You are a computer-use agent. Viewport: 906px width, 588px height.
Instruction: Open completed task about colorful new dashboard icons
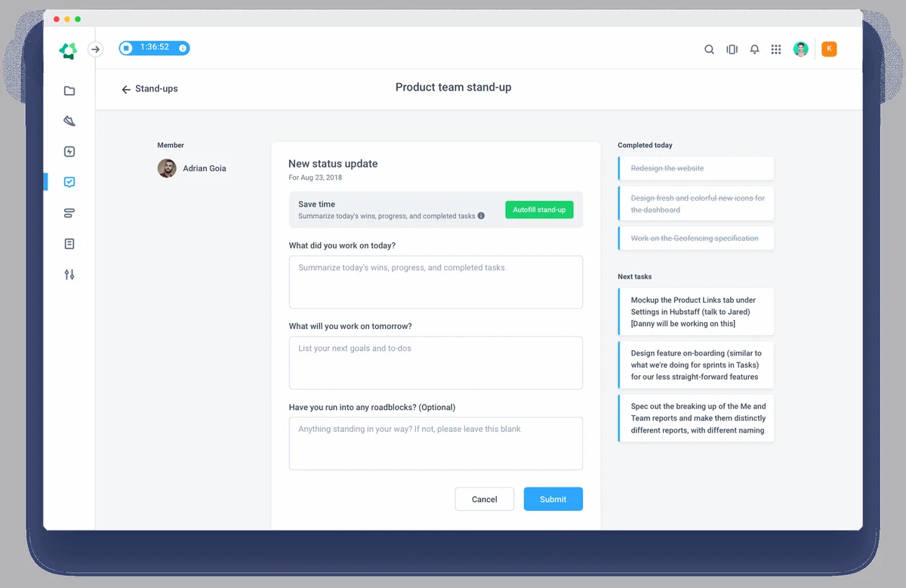696,204
